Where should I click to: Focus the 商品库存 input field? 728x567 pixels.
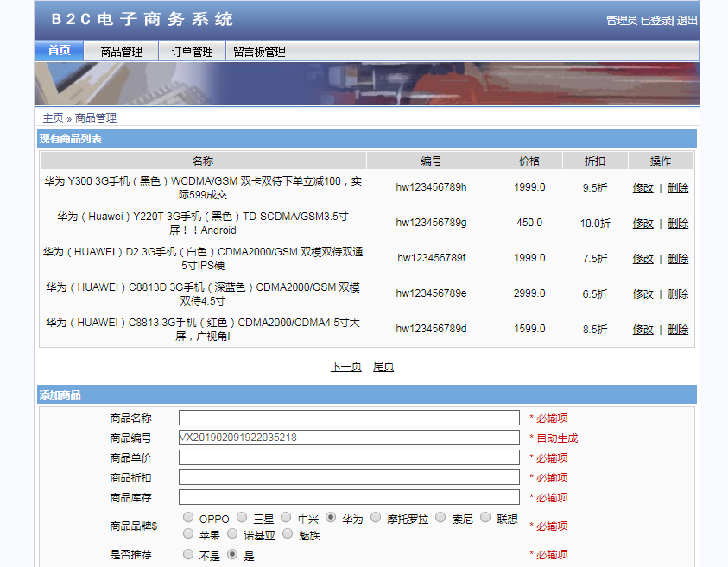349,497
